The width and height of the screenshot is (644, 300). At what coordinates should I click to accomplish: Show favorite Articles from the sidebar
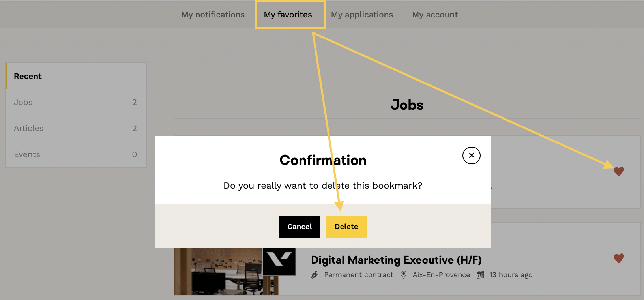tap(29, 128)
